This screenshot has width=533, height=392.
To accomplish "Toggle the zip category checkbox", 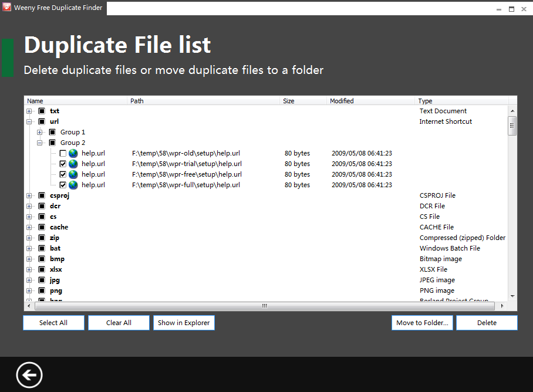I will click(42, 238).
